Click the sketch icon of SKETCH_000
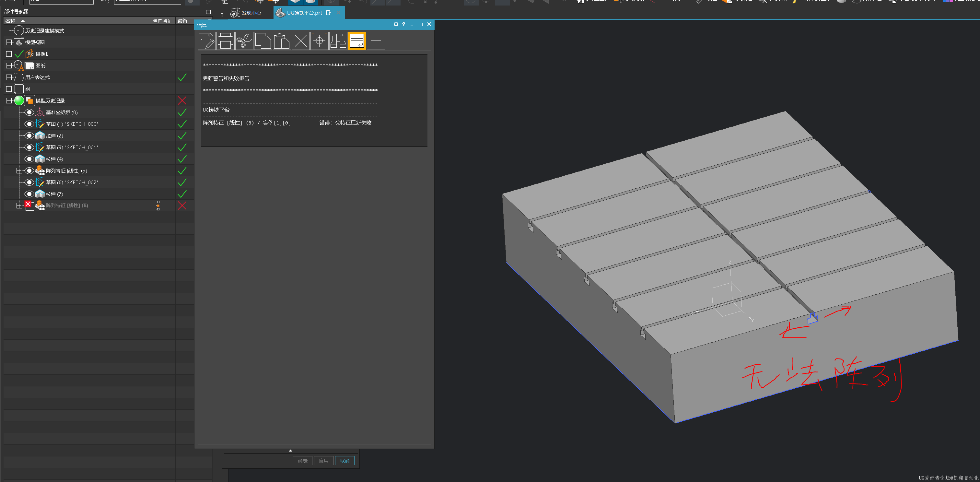980x482 pixels. coord(40,124)
